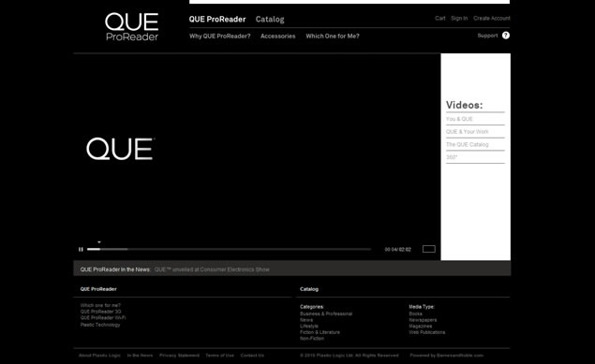Click In the News footer link

(x=140, y=356)
